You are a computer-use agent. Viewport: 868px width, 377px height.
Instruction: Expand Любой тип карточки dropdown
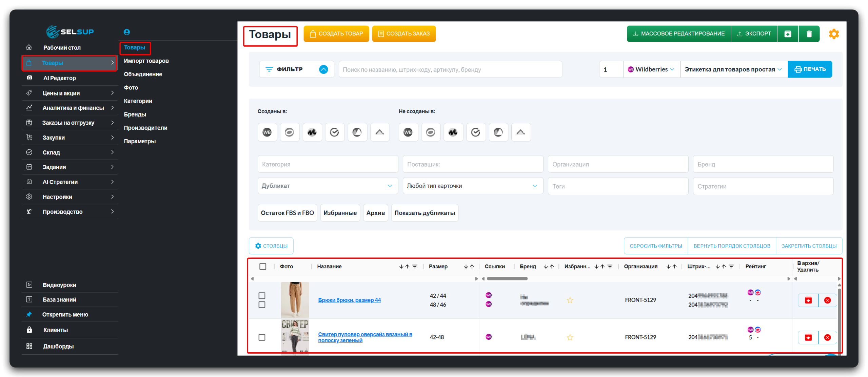(473, 186)
